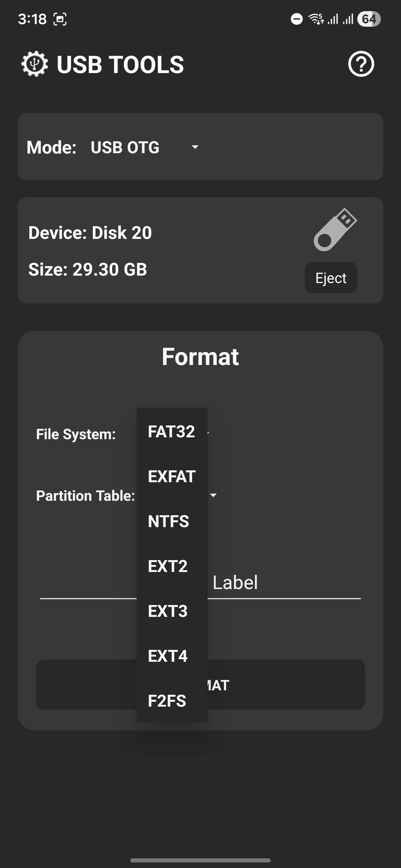This screenshot has width=401, height=868.
Task: Tap the screen capture status icon
Action: coord(60,19)
